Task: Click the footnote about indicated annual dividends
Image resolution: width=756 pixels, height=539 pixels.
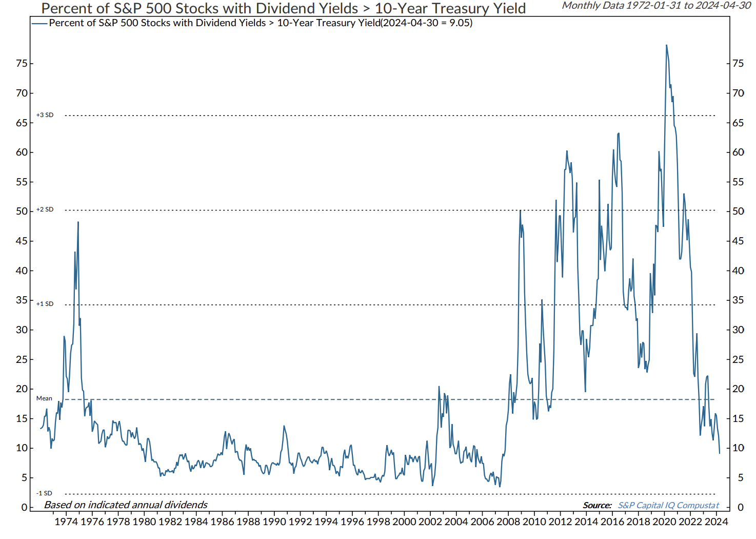Action: pos(126,505)
